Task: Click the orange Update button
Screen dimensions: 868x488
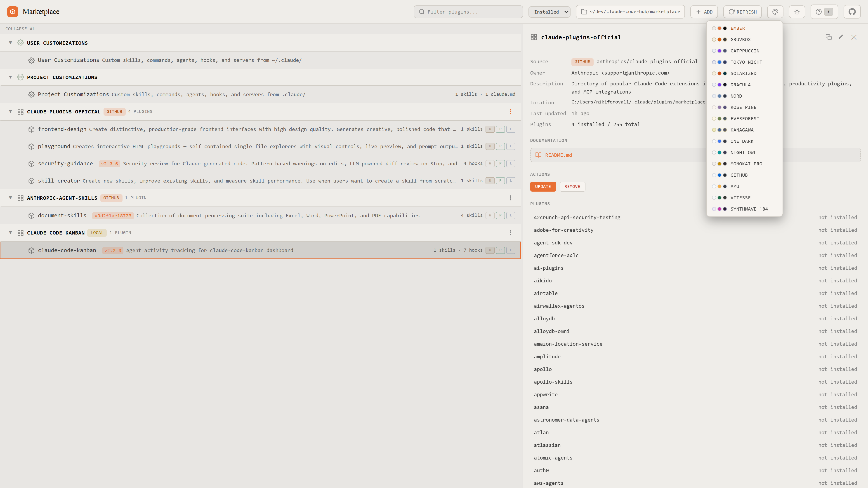Action: pos(543,187)
